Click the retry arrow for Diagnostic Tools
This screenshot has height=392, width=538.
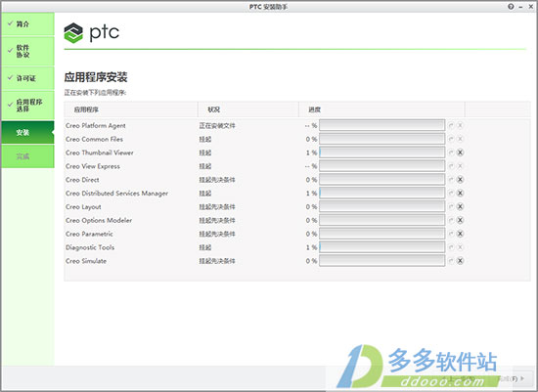click(x=451, y=247)
